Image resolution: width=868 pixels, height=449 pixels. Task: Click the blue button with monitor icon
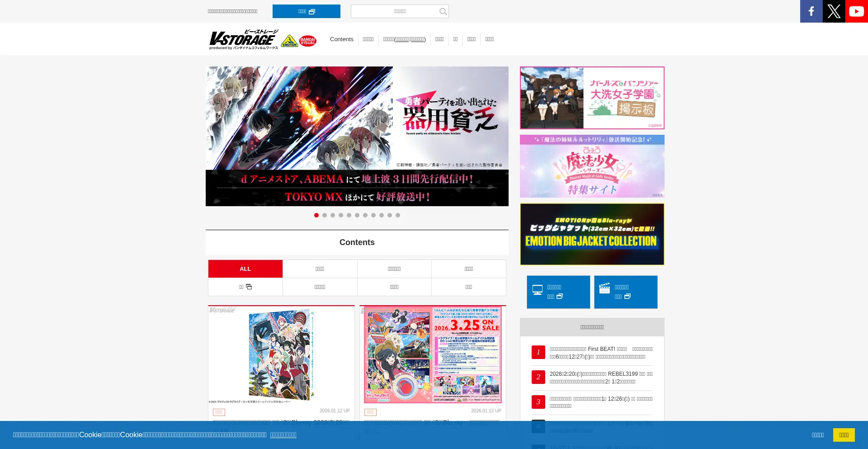tap(558, 292)
